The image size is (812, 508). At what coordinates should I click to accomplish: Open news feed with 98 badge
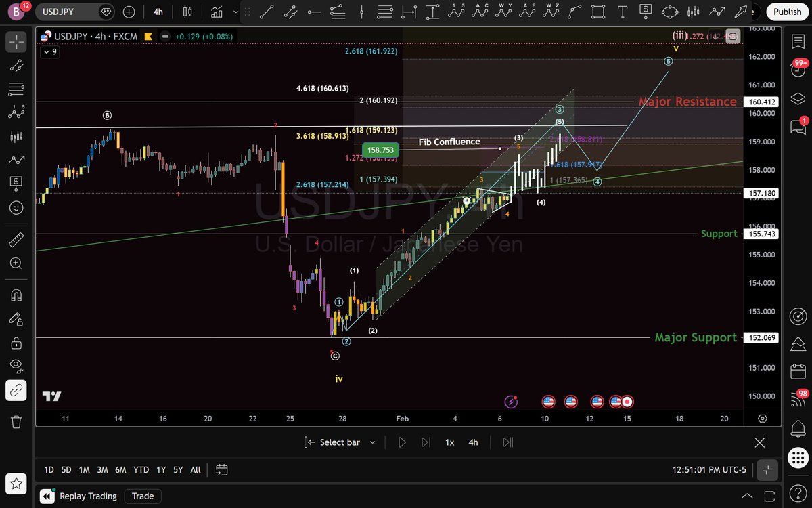click(x=798, y=400)
